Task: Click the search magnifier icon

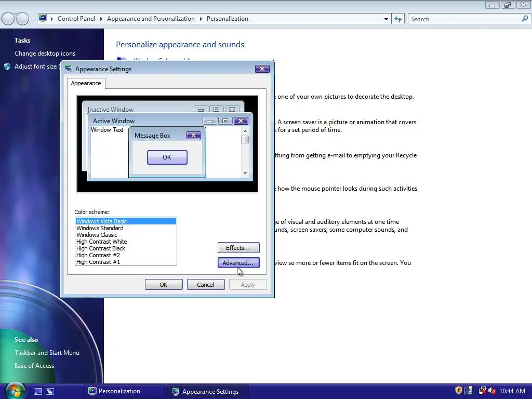Action: pyautogui.click(x=525, y=19)
